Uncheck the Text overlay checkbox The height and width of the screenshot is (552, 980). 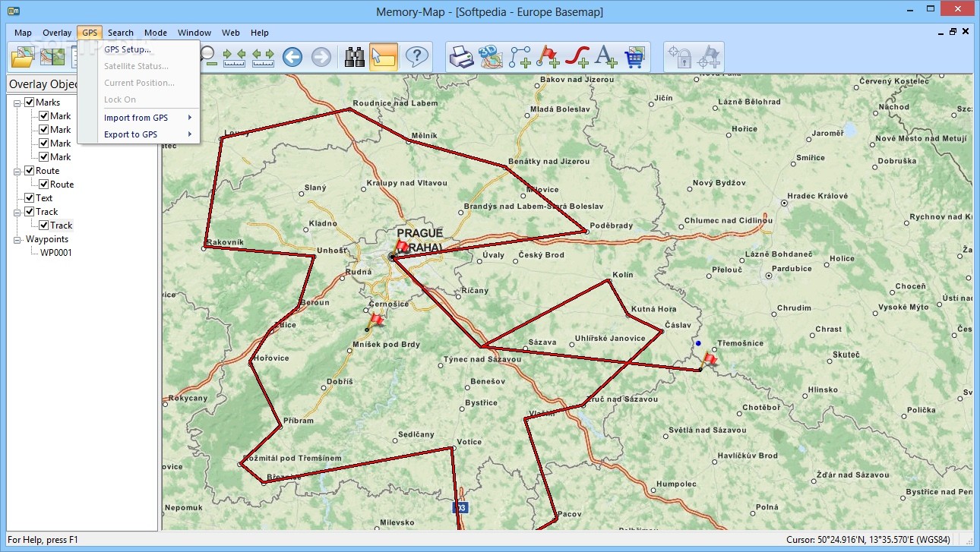coord(29,198)
